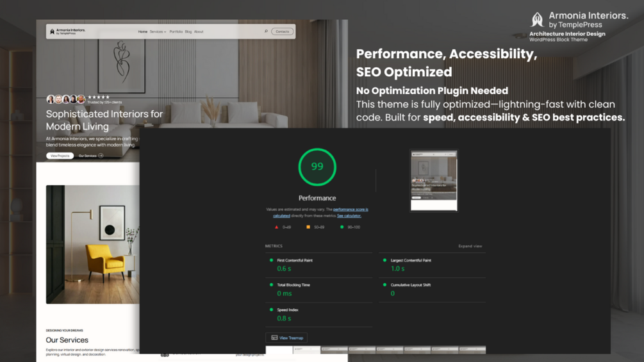Click the 0.8 s value
This screenshot has width=644, height=362.
tap(284, 318)
